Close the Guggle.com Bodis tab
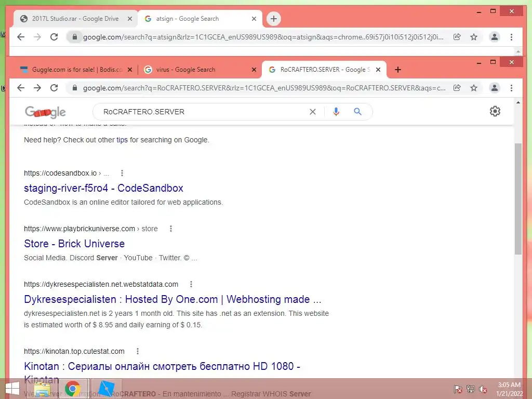Viewport: 532px width, 399px height. tap(129, 70)
